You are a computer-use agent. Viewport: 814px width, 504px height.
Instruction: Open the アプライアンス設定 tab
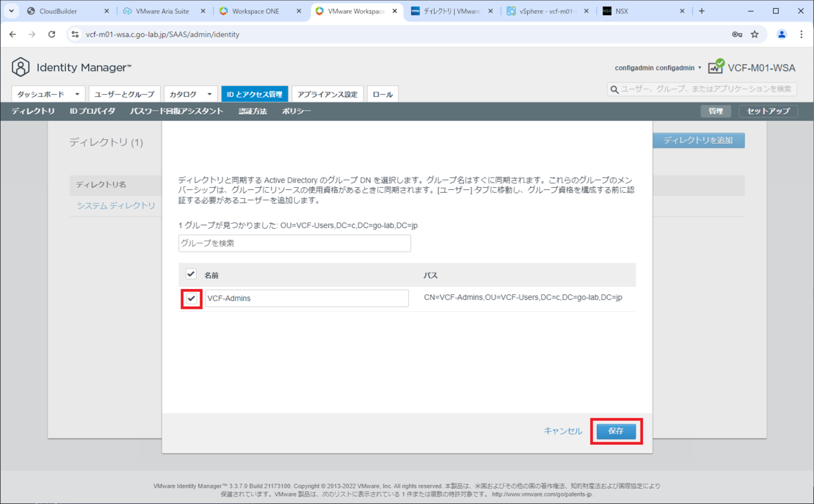(x=327, y=94)
